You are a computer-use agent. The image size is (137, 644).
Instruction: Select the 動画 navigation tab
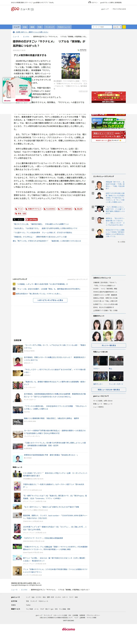(x=32, y=27)
